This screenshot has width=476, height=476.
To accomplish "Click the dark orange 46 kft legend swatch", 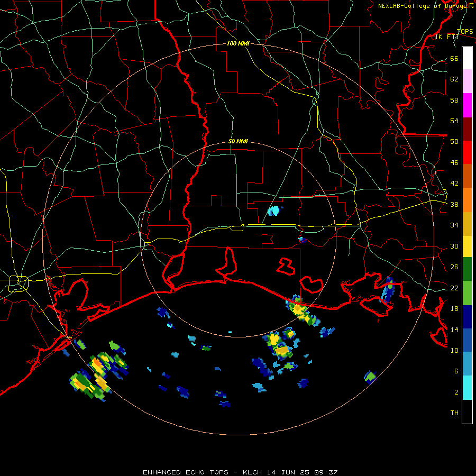I will pos(467,176).
